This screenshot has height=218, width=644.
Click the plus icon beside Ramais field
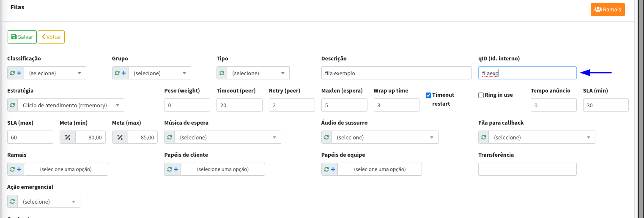tap(19, 169)
